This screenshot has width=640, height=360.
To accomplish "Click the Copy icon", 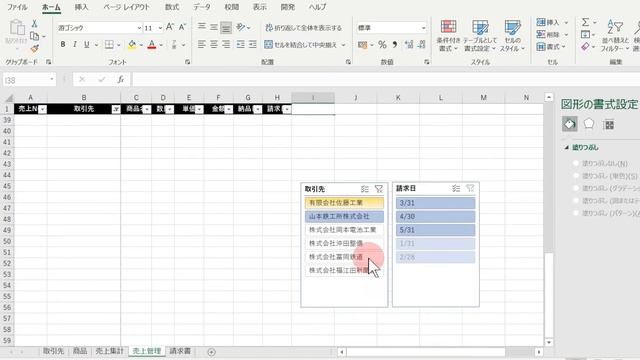I will pyautogui.click(x=35, y=36).
